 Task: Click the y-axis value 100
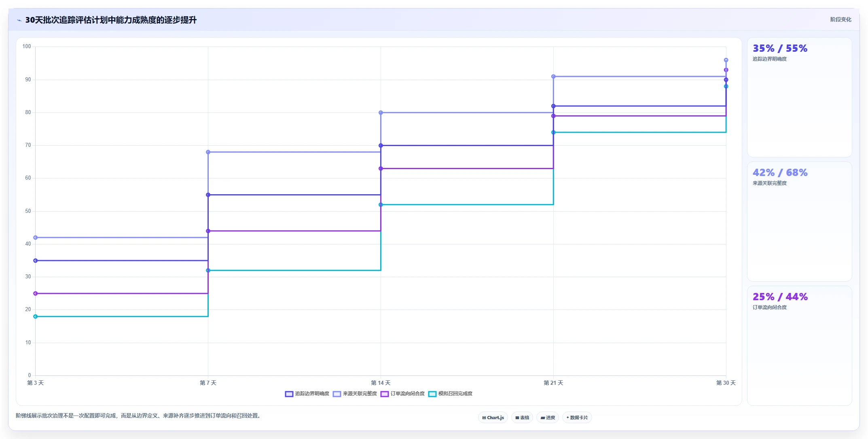tap(27, 47)
